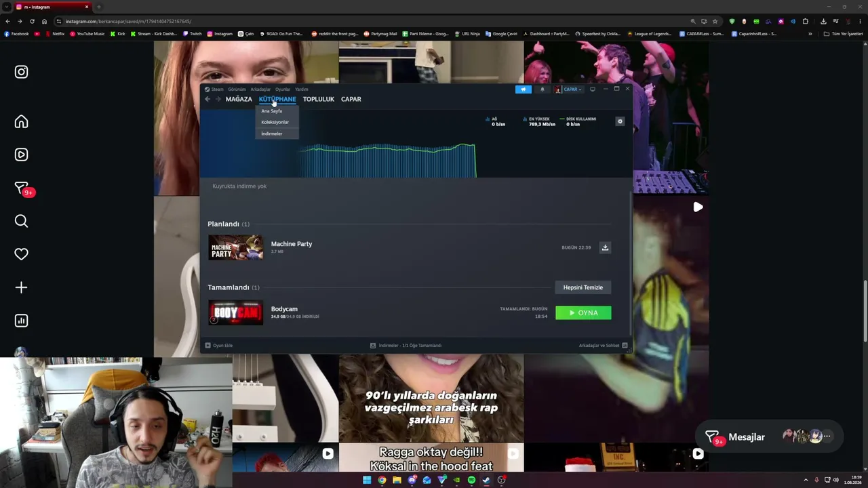
Task: Open File Explorer from taskbar
Action: tap(397, 480)
